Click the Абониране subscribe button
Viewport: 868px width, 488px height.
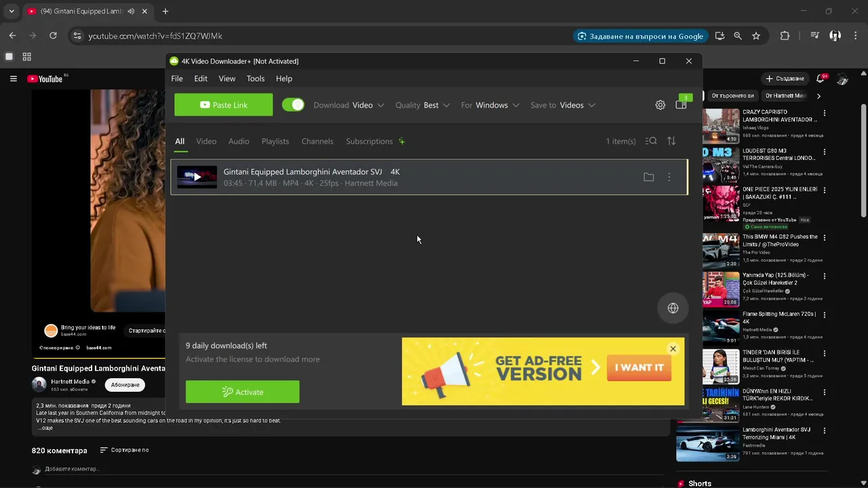[125, 384]
